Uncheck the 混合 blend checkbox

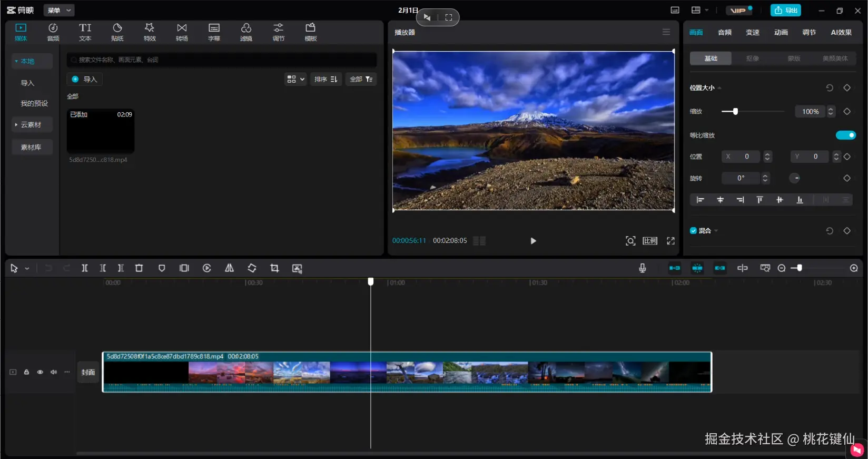[693, 231]
